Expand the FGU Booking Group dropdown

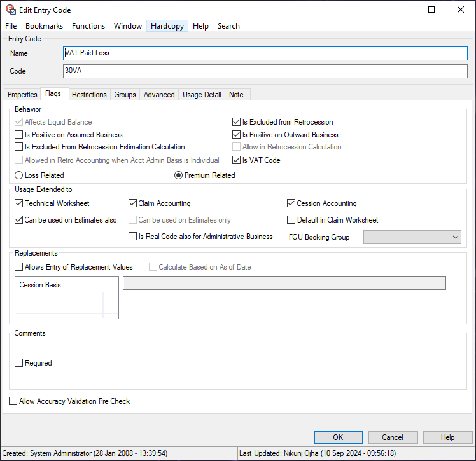pyautogui.click(x=455, y=237)
